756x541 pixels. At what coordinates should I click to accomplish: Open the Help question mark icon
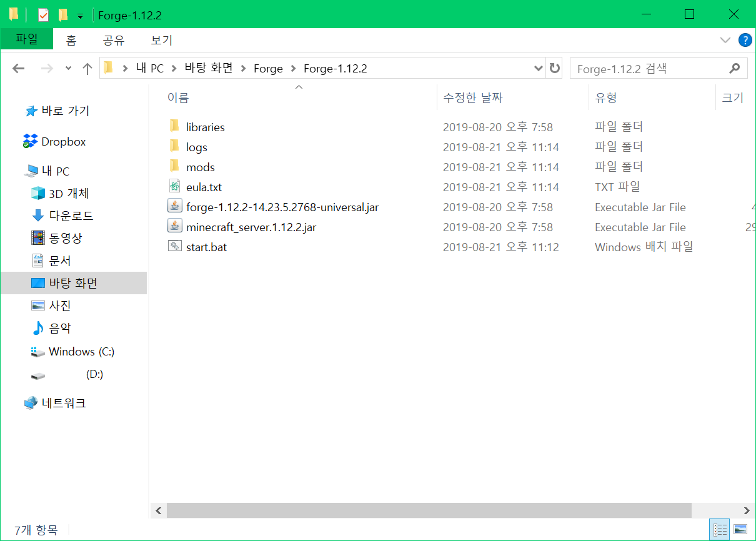[745, 40]
